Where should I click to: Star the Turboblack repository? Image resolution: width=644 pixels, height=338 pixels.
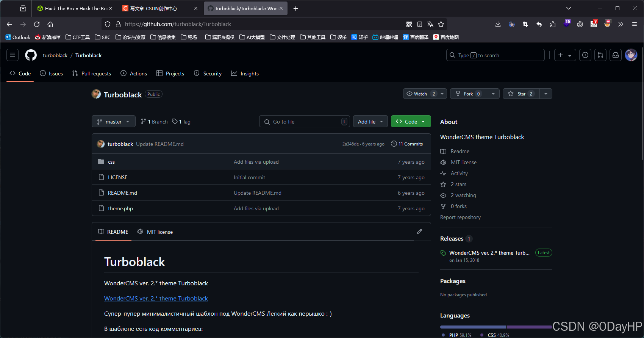(x=521, y=94)
